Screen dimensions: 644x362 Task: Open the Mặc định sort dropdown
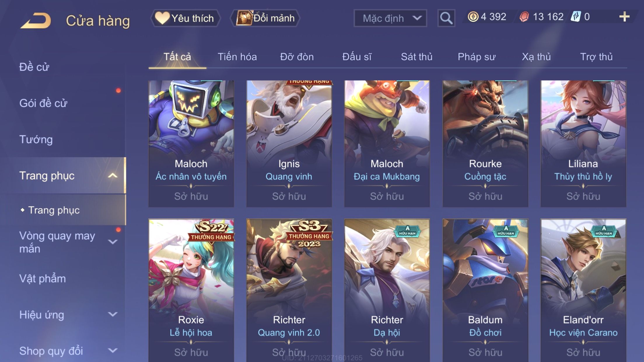tap(390, 18)
